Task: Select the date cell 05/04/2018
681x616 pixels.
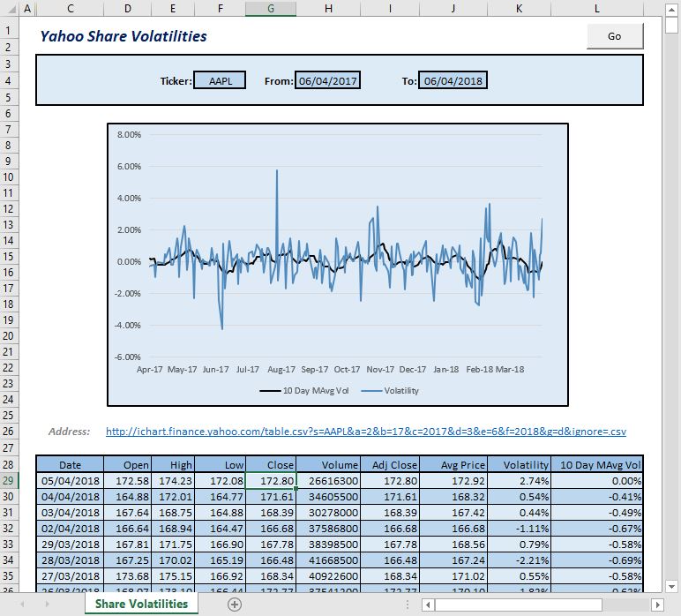Action: (70, 481)
